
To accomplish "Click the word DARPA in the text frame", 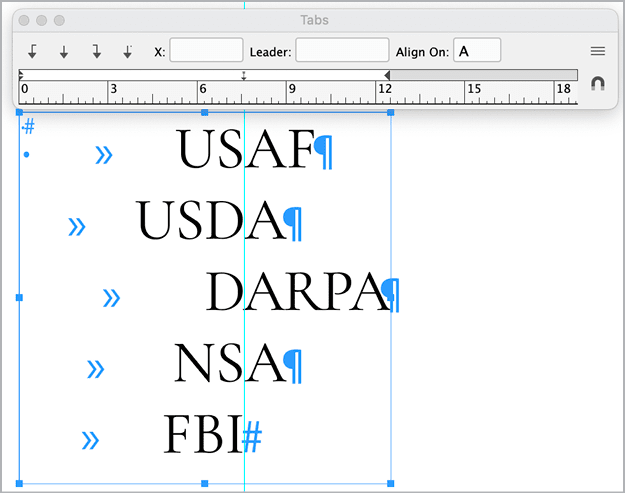I will (298, 291).
